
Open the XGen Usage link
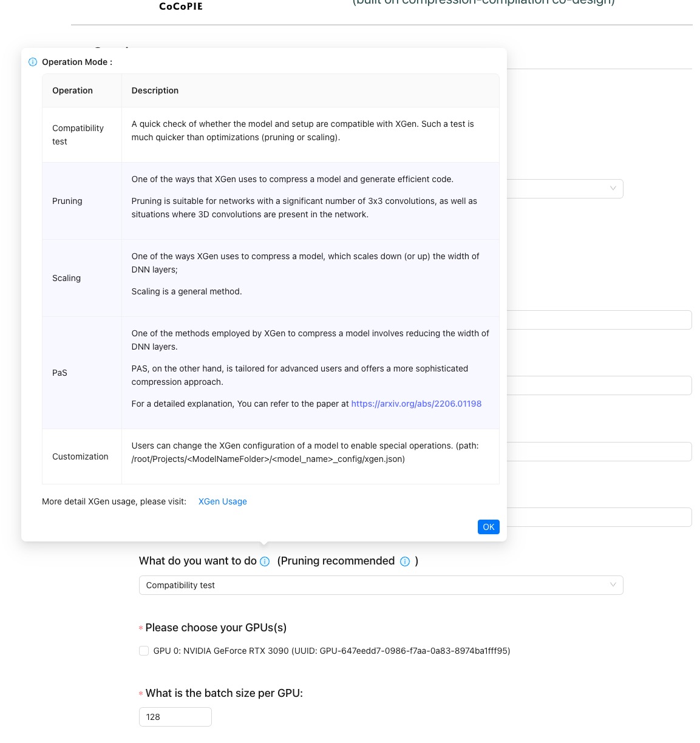coord(223,501)
